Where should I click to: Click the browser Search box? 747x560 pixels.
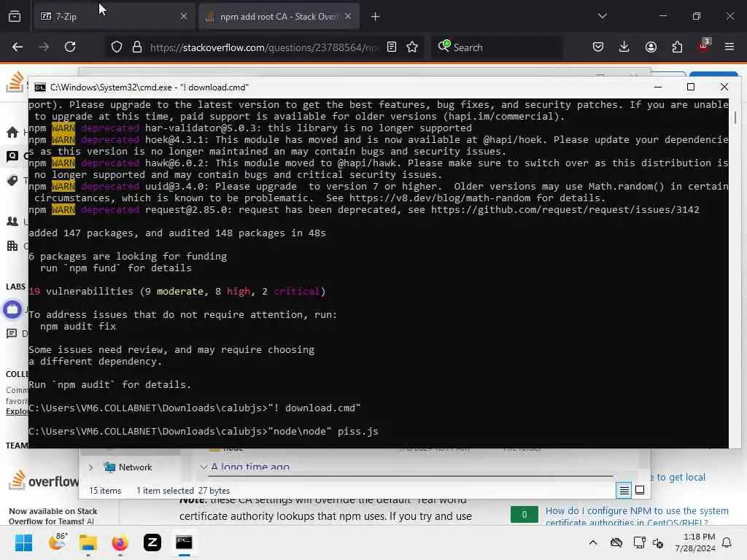(x=498, y=47)
